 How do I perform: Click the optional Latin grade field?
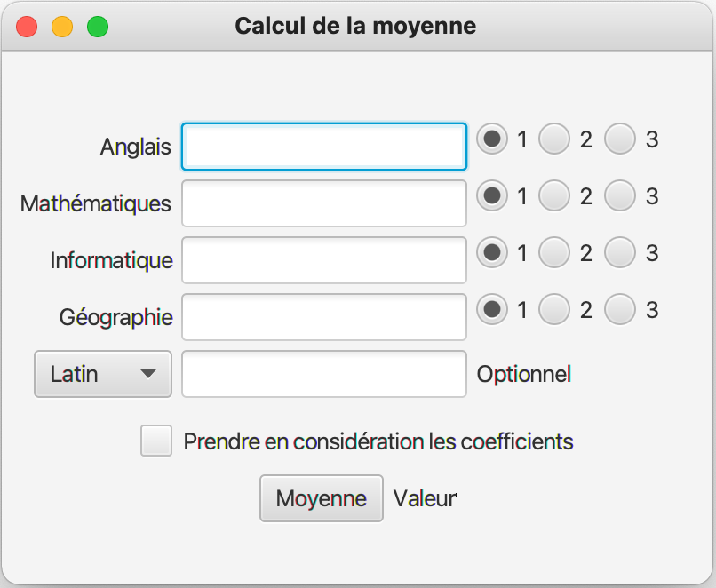(323, 374)
